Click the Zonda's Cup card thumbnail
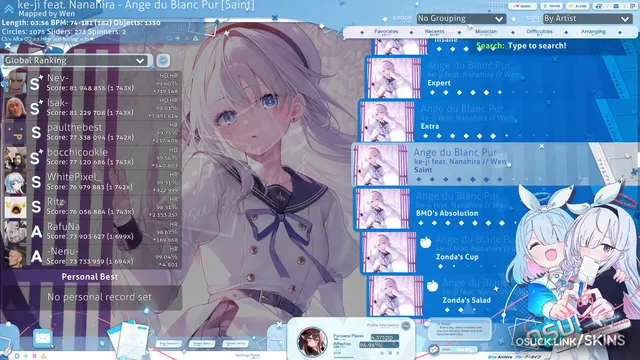The width and height of the screenshot is (640, 360). pos(390,253)
